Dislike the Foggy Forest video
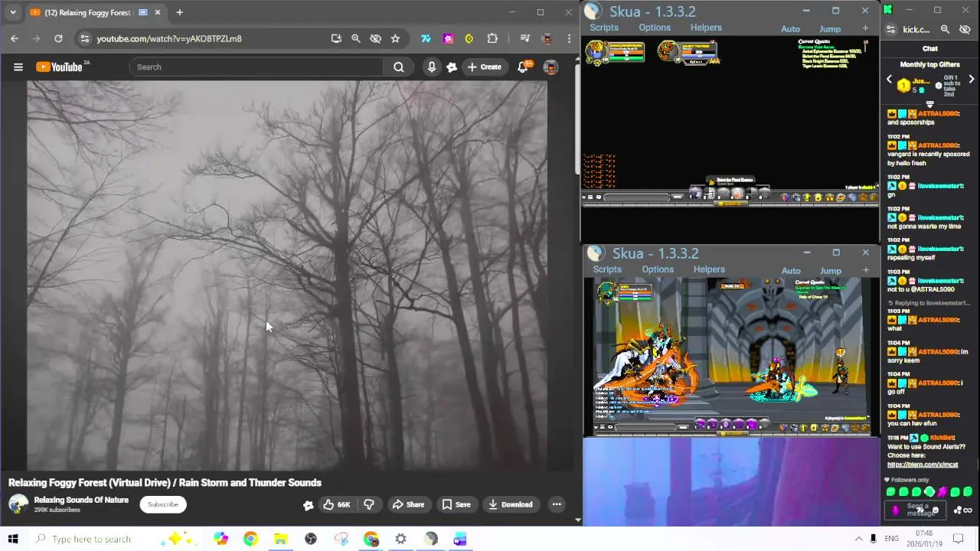Viewport: 980px width, 551px height. pyautogui.click(x=369, y=504)
